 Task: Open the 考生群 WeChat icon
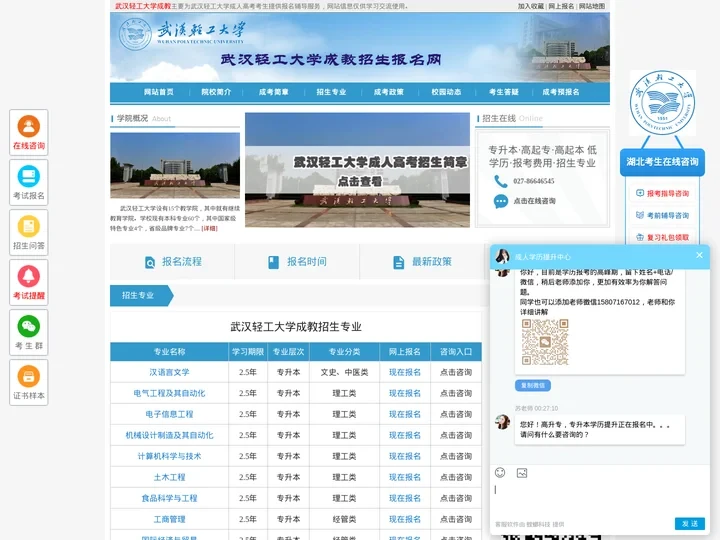(x=28, y=326)
